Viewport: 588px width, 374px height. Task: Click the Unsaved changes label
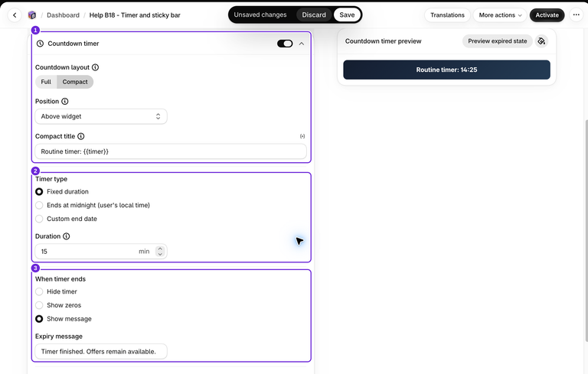click(x=260, y=15)
